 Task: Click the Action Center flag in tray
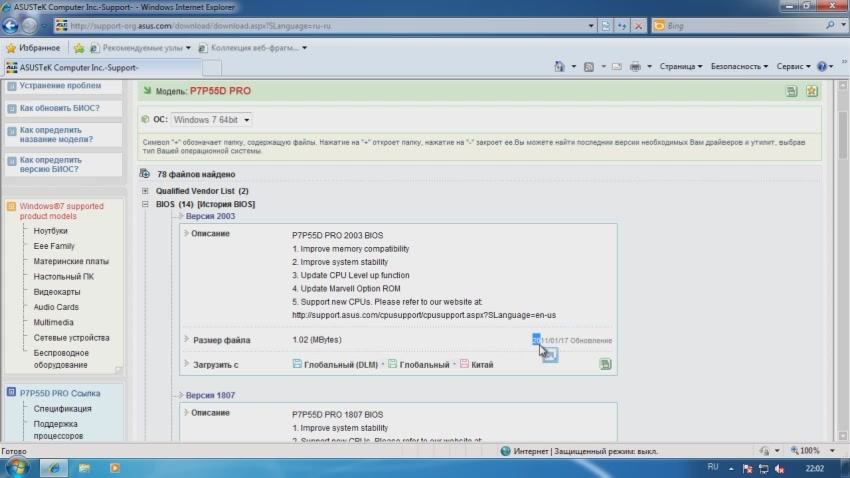(x=747, y=469)
